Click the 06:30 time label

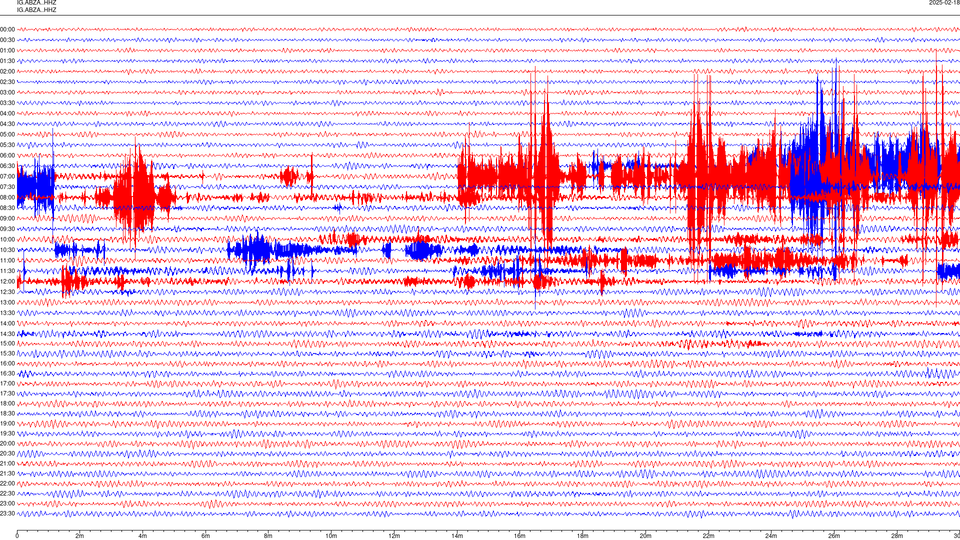(x=7, y=166)
